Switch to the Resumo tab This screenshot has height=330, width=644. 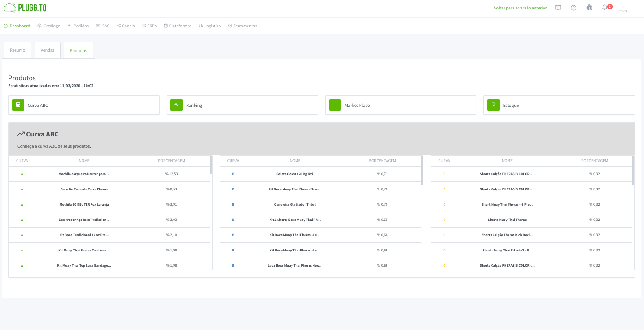click(x=17, y=50)
